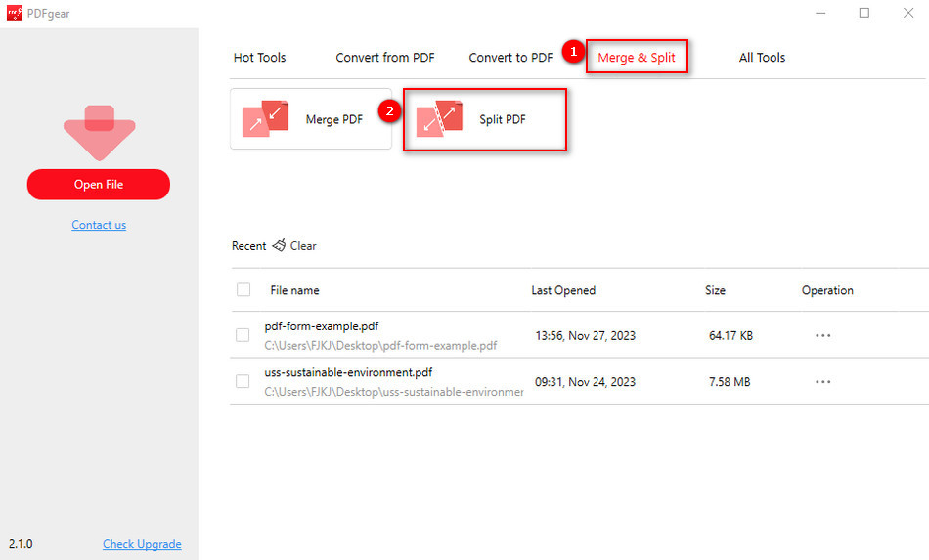
Task: Click the 7.58 MB size value
Action: (x=730, y=382)
